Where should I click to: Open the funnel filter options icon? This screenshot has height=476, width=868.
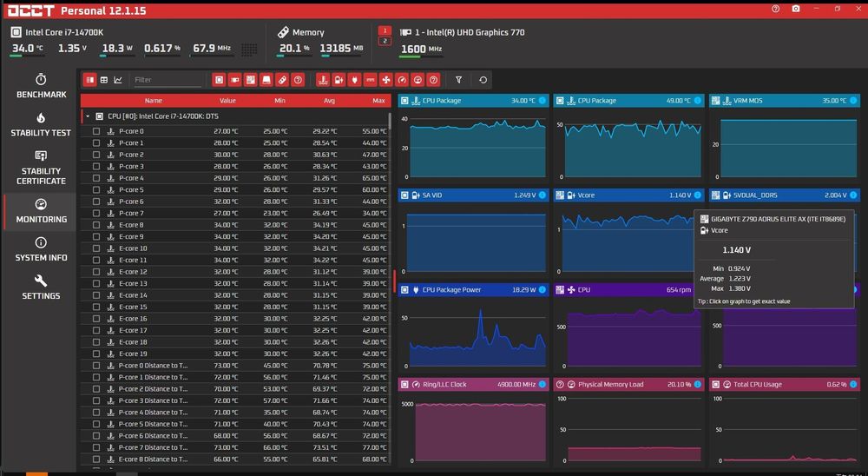459,80
